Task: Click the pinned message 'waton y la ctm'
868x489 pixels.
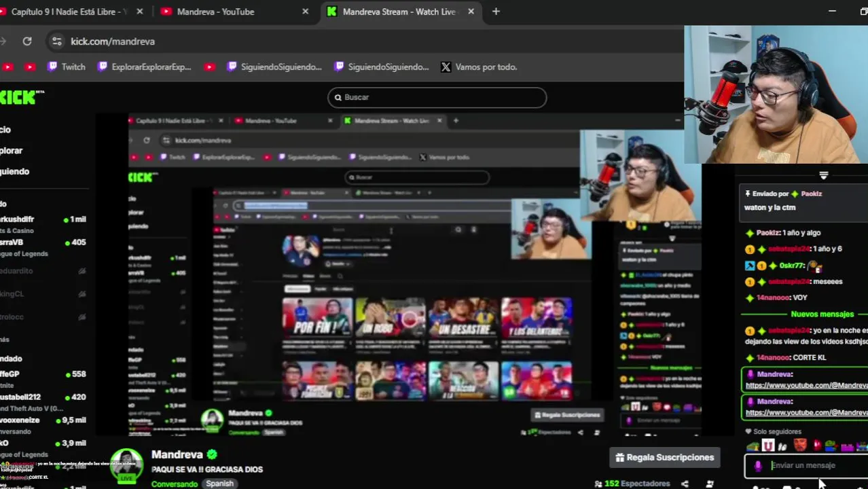Action: point(770,207)
